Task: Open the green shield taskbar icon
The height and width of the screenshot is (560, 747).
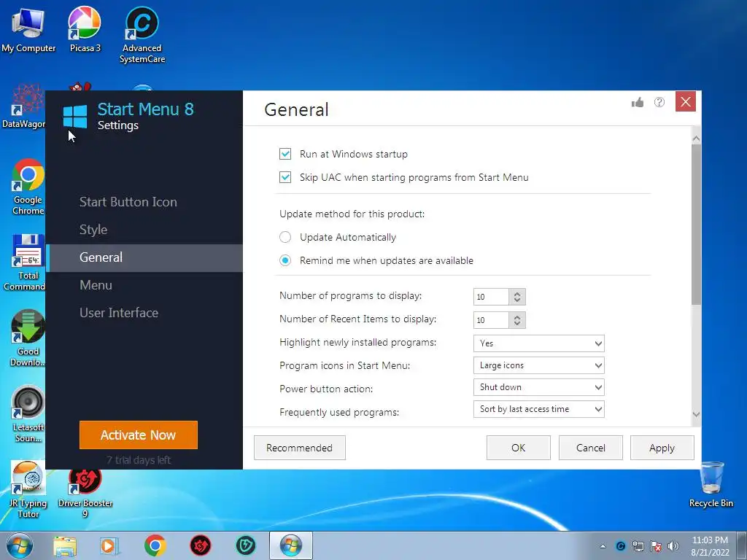Action: tap(246, 545)
